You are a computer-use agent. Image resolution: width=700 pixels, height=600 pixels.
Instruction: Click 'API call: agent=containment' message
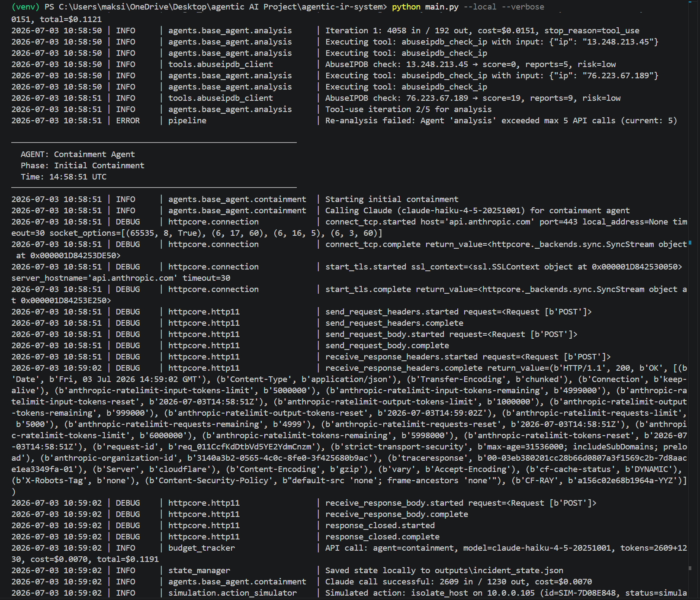[x=506, y=548]
